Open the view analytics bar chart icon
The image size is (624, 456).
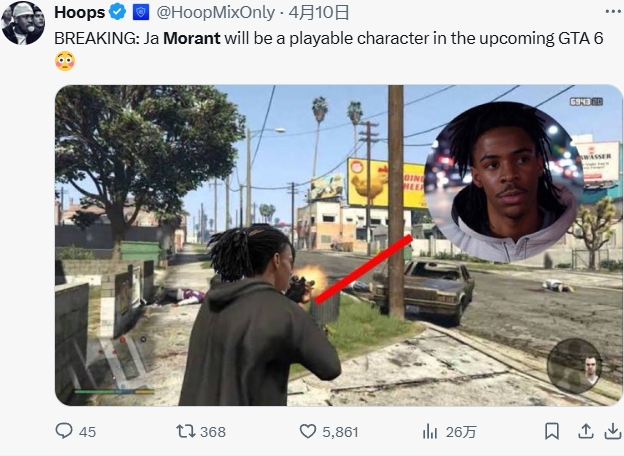(x=430, y=431)
